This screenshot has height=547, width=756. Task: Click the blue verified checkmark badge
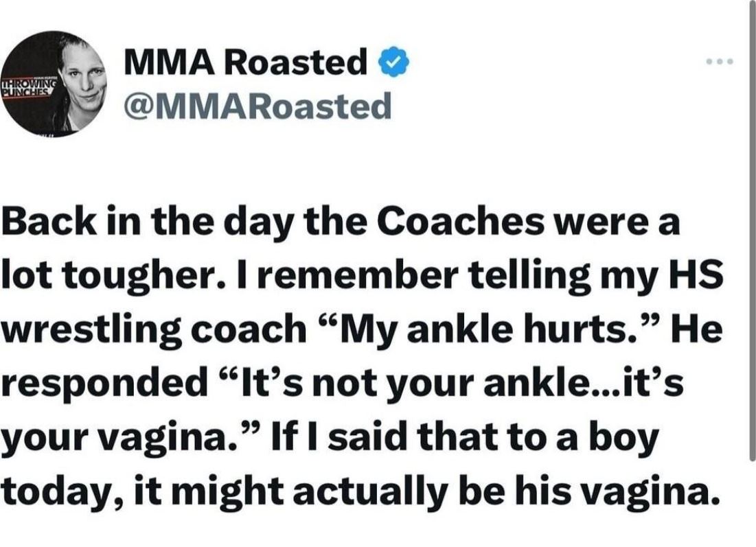(394, 62)
